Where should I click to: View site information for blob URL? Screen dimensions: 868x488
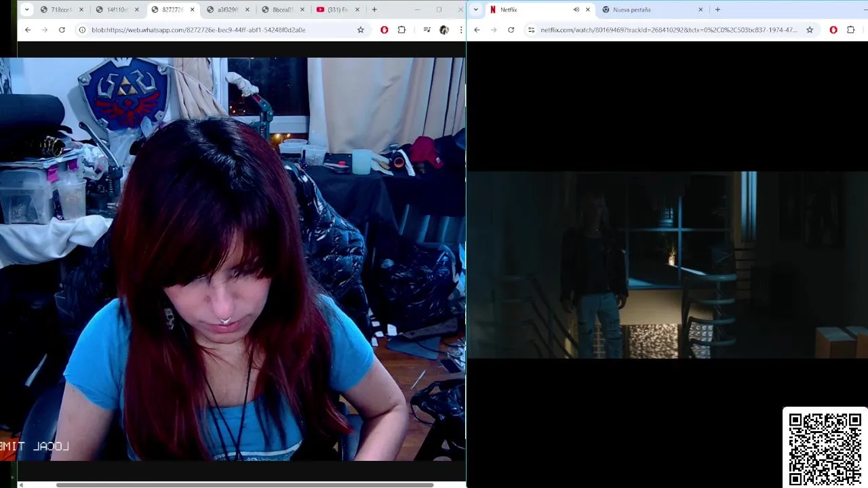tap(82, 30)
